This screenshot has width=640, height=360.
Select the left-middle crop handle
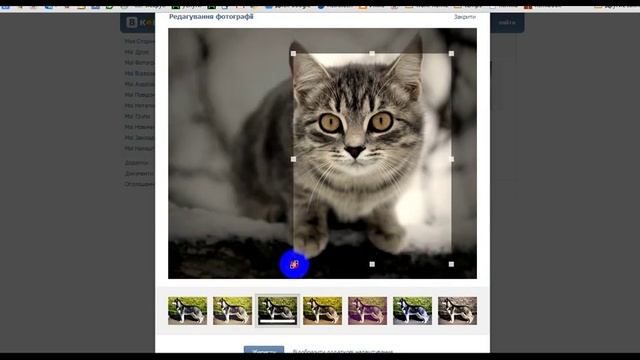pyautogui.click(x=293, y=159)
